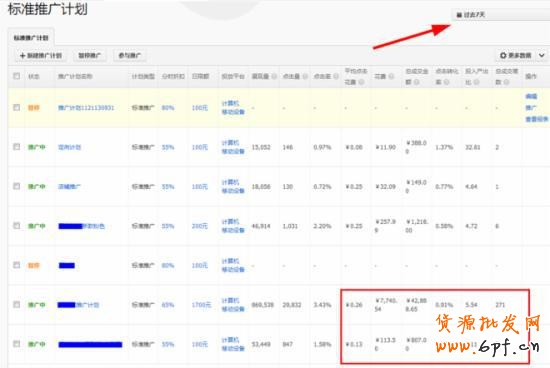Image resolution: width=550 pixels, height=368 pixels.
Task: Tick the select-all checkbox in table header
Action: [16, 76]
